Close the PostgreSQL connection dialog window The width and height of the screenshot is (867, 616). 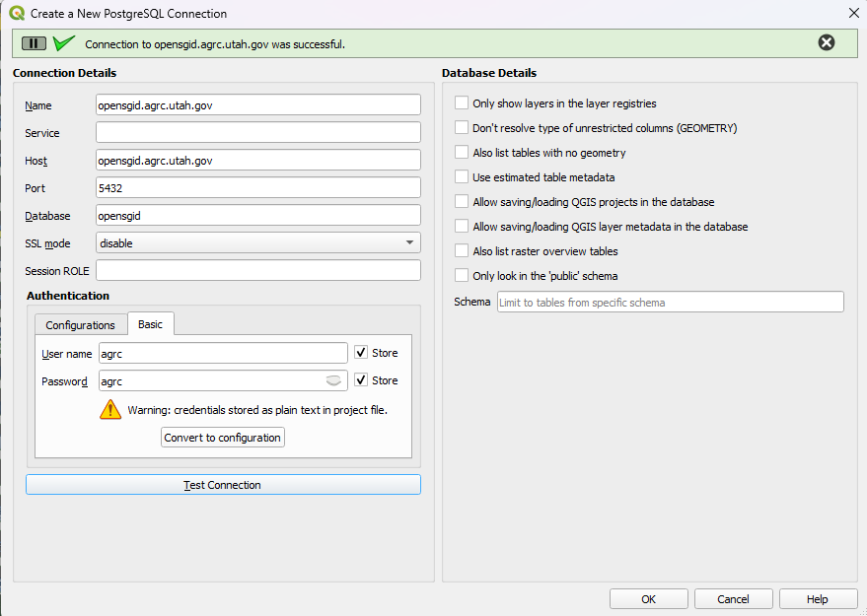tap(854, 13)
